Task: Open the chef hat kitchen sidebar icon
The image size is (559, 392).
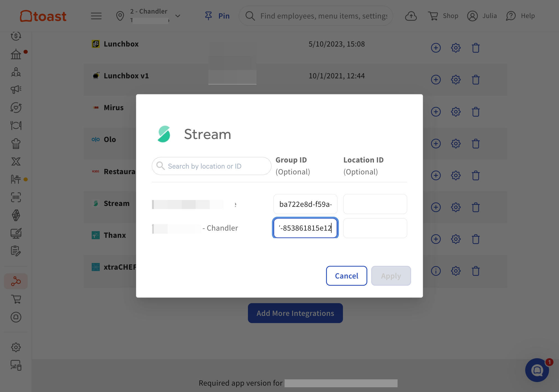Action: pyautogui.click(x=16, y=143)
